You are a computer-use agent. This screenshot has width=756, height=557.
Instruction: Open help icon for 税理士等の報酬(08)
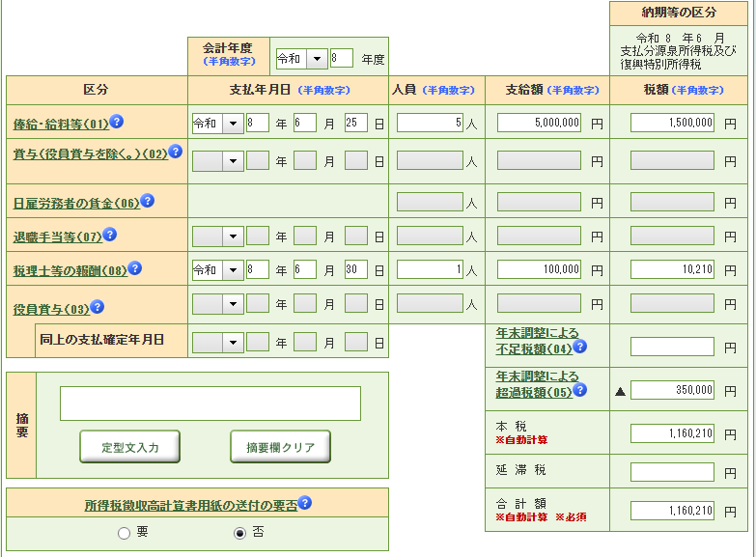point(135,267)
